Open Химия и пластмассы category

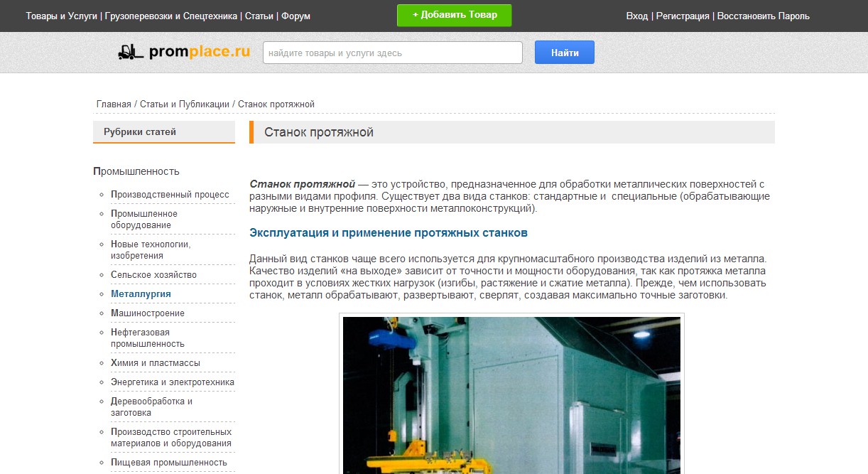pos(156,363)
